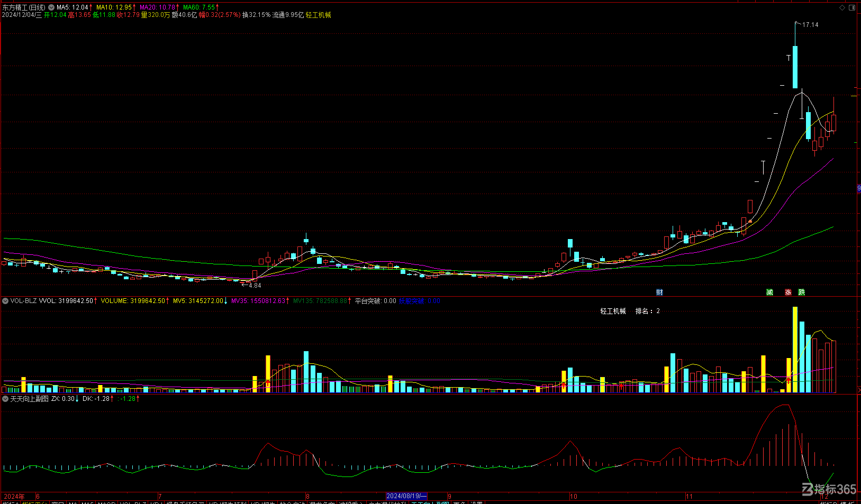
Task: Open the 天天向上副图 indicator dropdown arrow
Action: [5, 399]
